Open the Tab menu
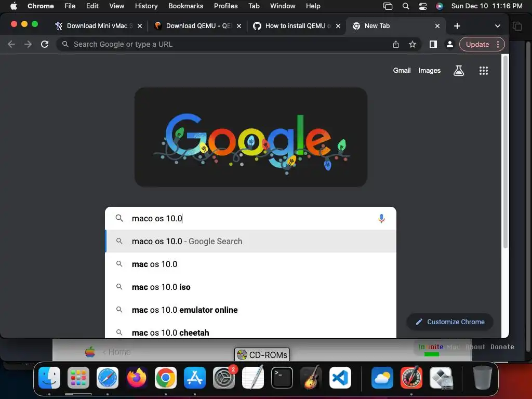The height and width of the screenshot is (399, 532). (x=254, y=6)
